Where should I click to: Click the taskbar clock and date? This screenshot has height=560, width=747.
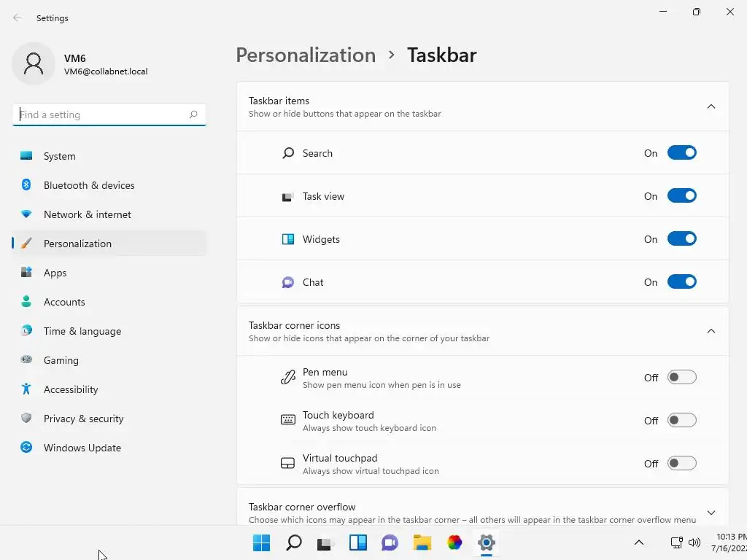(729, 542)
